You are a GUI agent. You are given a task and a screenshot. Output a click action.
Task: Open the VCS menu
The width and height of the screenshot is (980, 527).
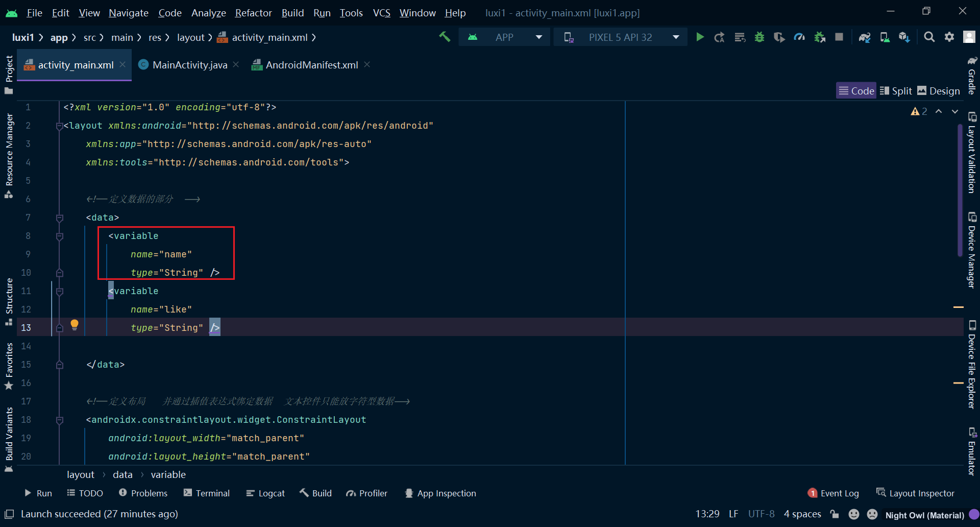coord(381,13)
